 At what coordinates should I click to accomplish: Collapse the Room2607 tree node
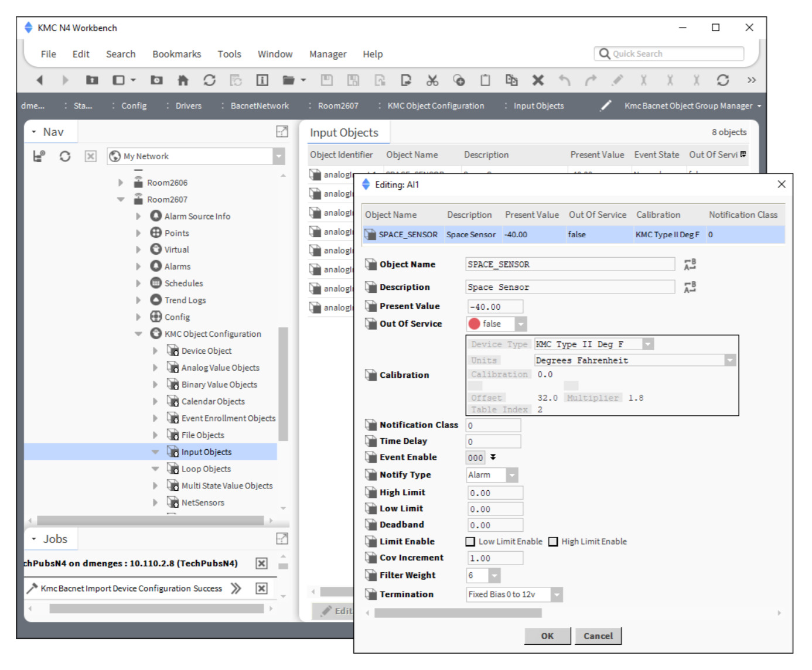click(121, 200)
